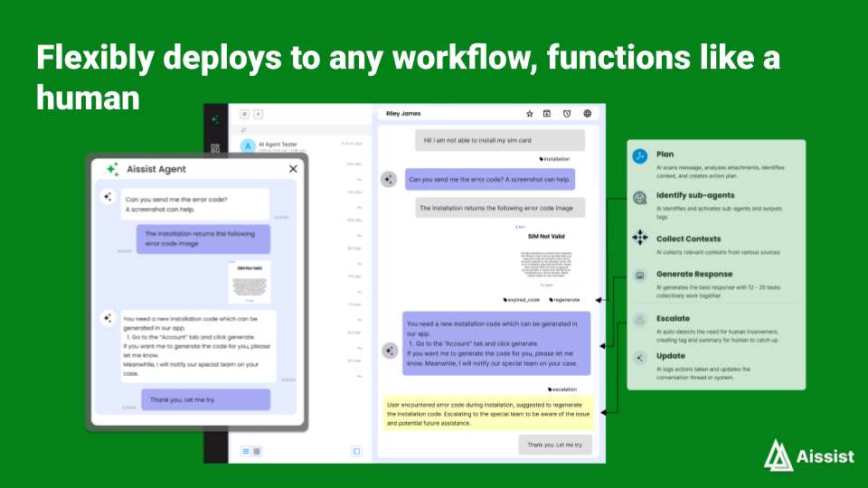Click the Escalate warning triangle icon
Screen dimensions: 868x488
(640, 319)
